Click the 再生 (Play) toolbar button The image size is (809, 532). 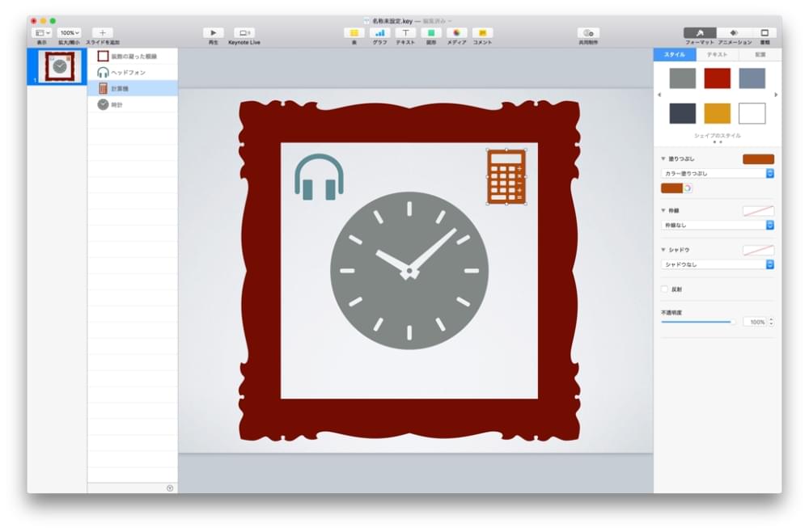point(213,33)
